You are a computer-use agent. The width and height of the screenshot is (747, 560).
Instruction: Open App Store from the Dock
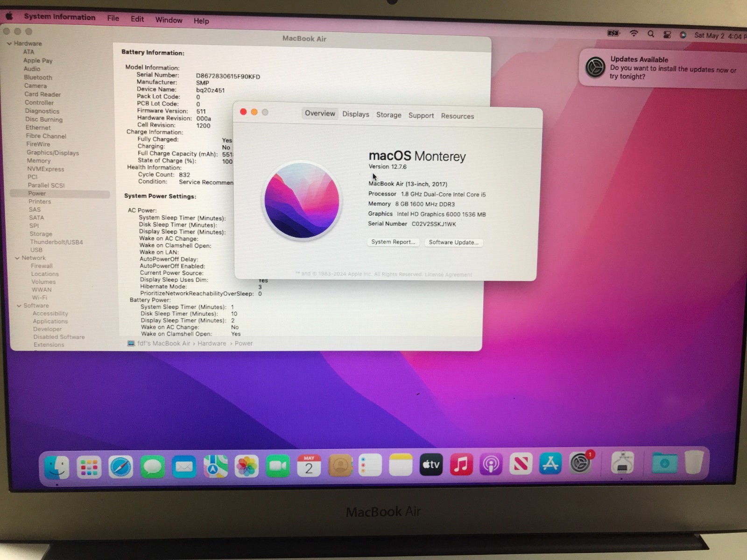(x=550, y=464)
